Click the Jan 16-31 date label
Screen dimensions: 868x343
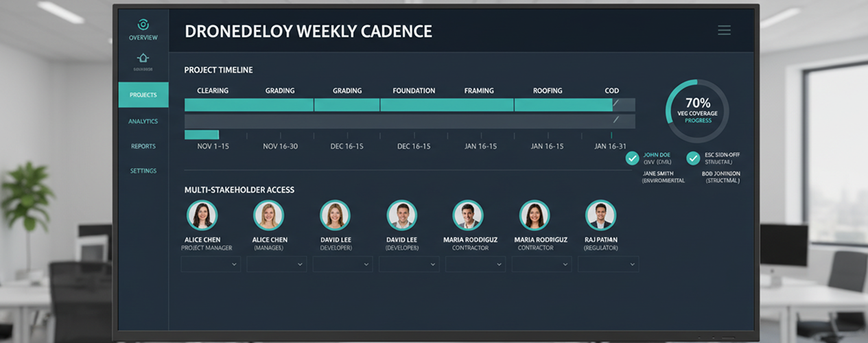pos(611,147)
